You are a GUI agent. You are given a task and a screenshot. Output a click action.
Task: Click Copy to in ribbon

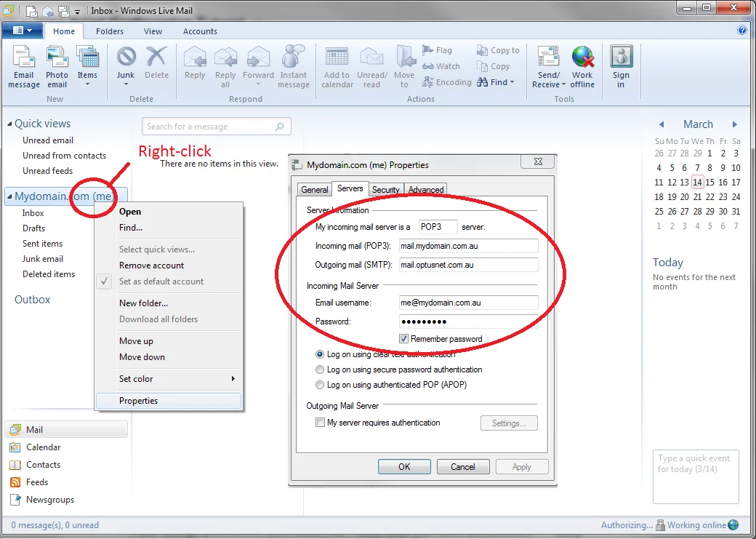(498, 50)
